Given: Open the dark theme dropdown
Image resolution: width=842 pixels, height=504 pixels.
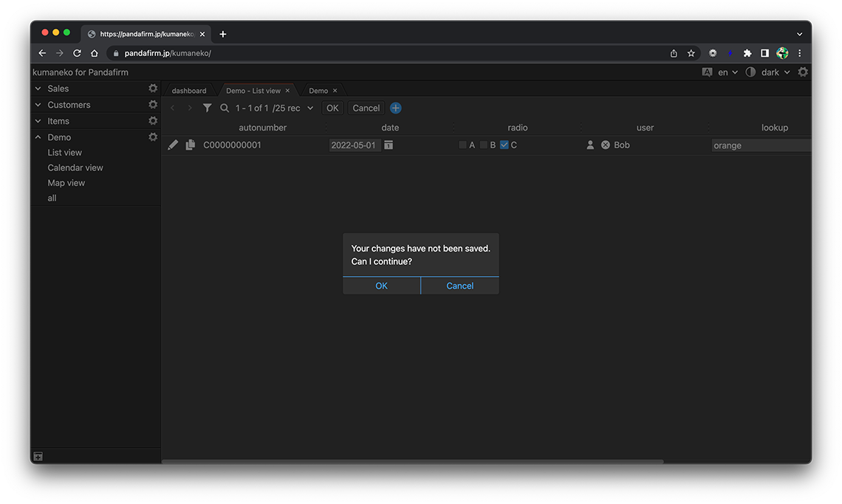Looking at the screenshot, I should click(775, 72).
